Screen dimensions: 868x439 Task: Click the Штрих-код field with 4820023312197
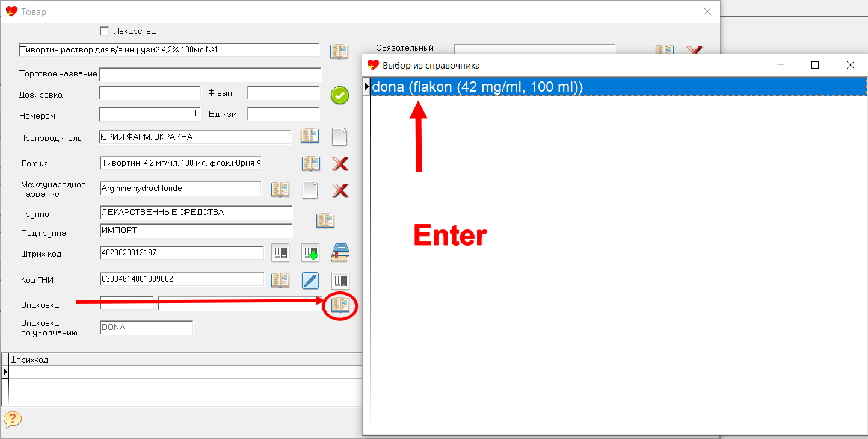pyautogui.click(x=182, y=253)
